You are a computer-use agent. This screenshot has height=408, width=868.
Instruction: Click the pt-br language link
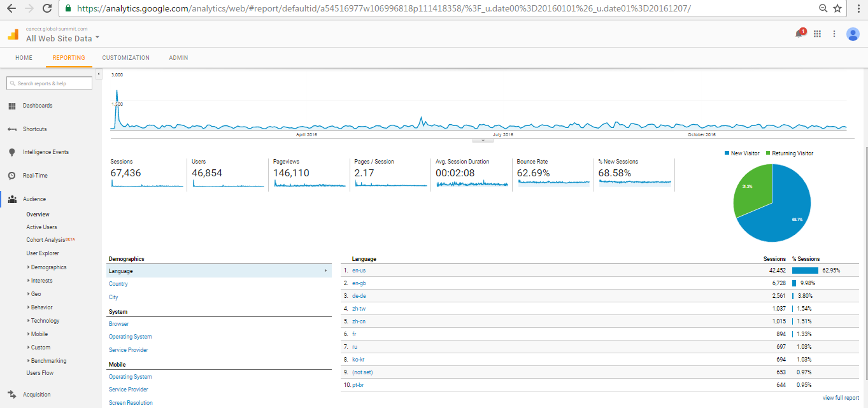[359, 385]
